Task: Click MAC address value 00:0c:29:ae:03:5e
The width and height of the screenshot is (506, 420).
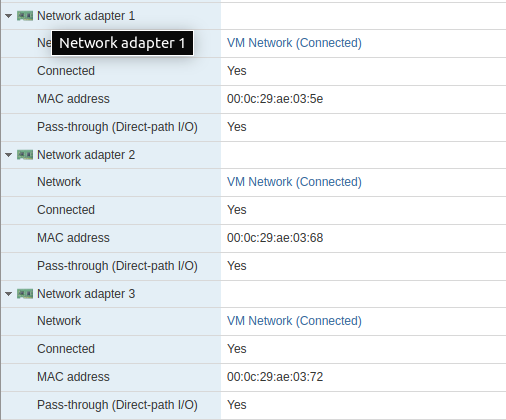Action: tap(275, 99)
